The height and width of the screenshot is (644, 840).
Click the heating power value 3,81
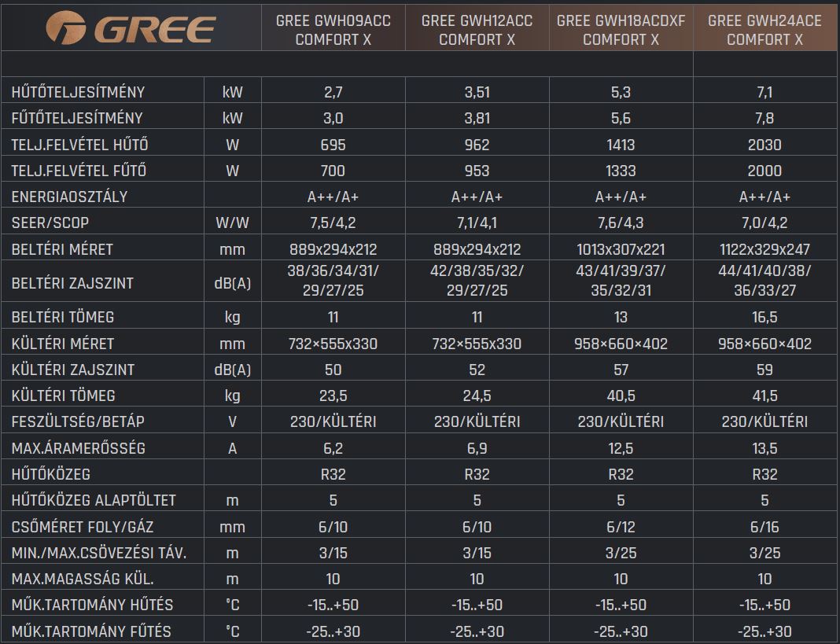tap(477, 119)
